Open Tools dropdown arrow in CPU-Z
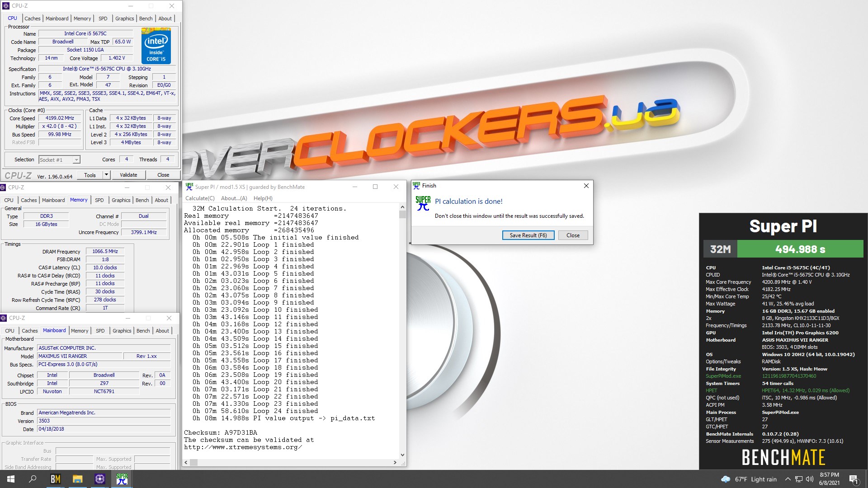This screenshot has height=488, width=868. [106, 175]
